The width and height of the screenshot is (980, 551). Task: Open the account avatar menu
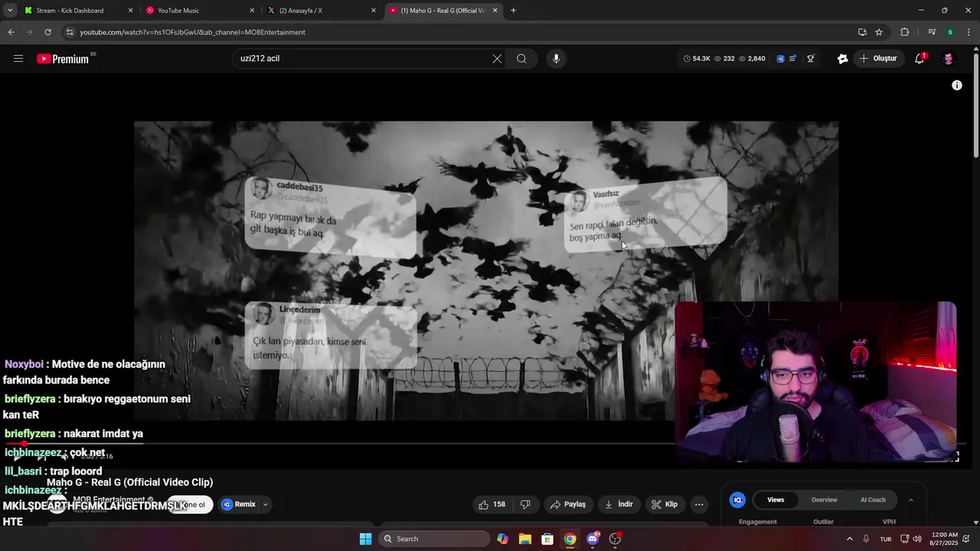click(x=949, y=59)
